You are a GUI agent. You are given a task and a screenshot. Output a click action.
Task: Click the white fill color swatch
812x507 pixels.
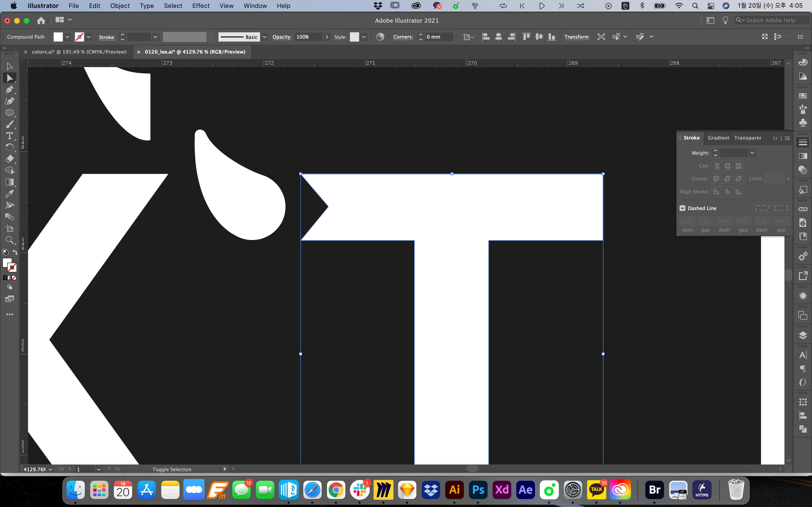(x=58, y=37)
